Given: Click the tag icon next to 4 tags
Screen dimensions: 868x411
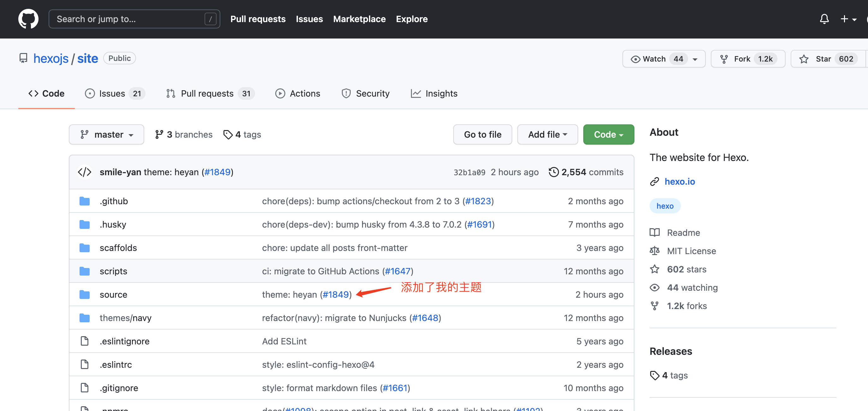Looking at the screenshot, I should 228,134.
